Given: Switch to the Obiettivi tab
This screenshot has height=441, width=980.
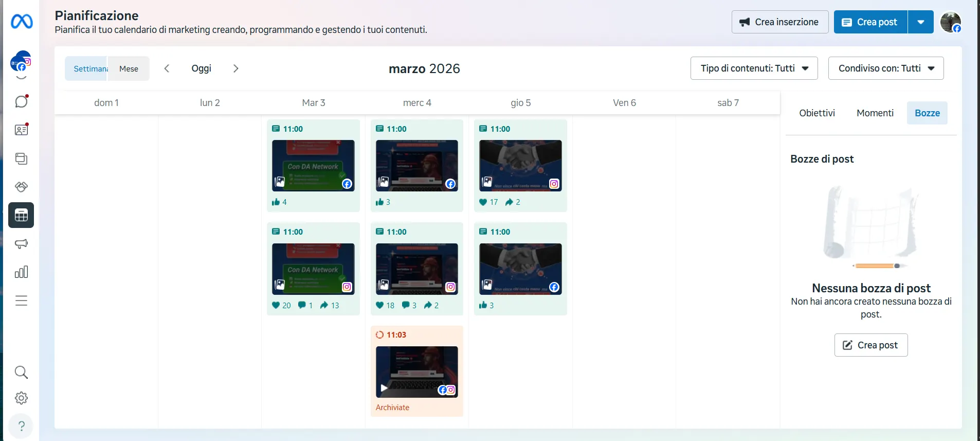Looking at the screenshot, I should (816, 113).
